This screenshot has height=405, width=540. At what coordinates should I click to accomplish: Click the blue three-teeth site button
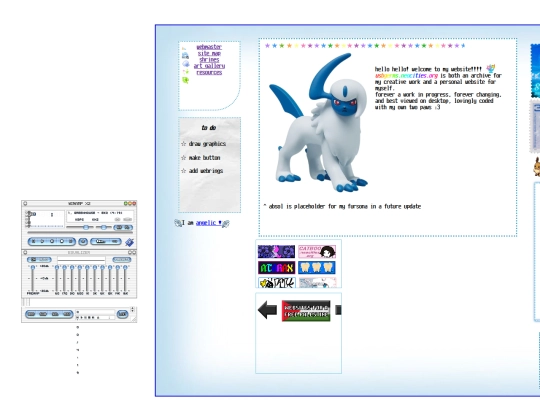click(x=317, y=268)
